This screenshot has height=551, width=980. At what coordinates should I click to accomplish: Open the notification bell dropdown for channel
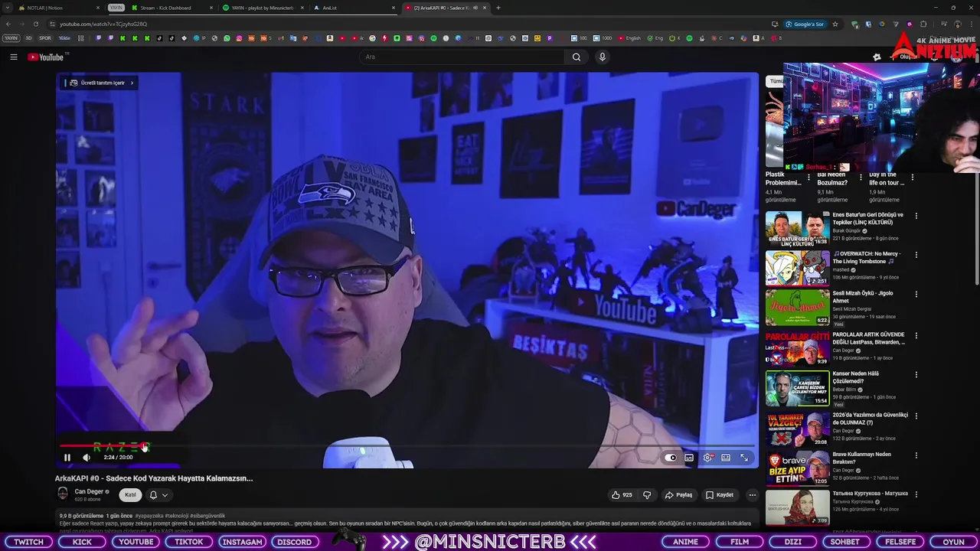[x=158, y=495]
